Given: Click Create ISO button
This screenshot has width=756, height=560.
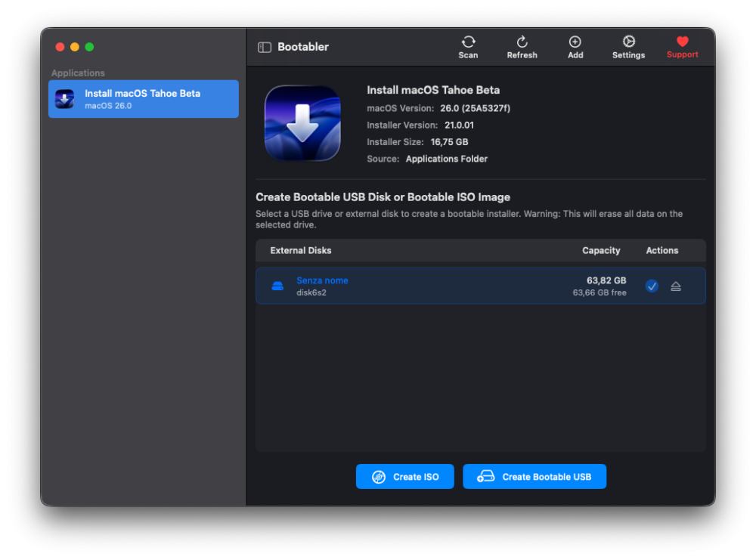Looking at the screenshot, I should pos(405,477).
